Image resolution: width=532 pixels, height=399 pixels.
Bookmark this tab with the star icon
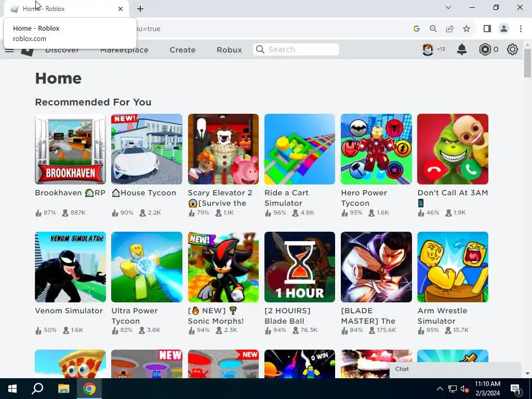pyautogui.click(x=467, y=29)
